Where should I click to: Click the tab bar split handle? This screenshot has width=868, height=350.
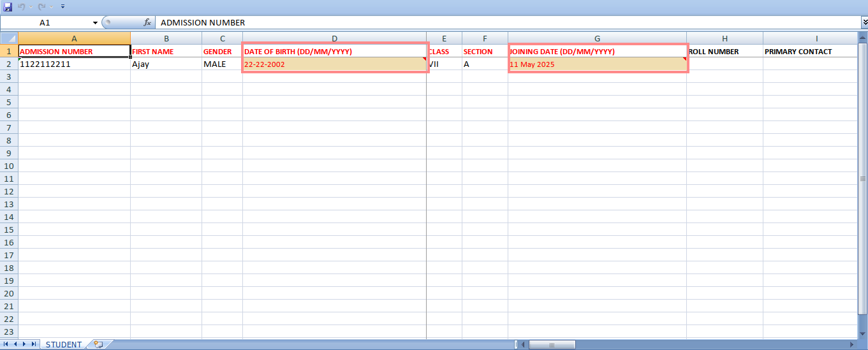tap(516, 345)
